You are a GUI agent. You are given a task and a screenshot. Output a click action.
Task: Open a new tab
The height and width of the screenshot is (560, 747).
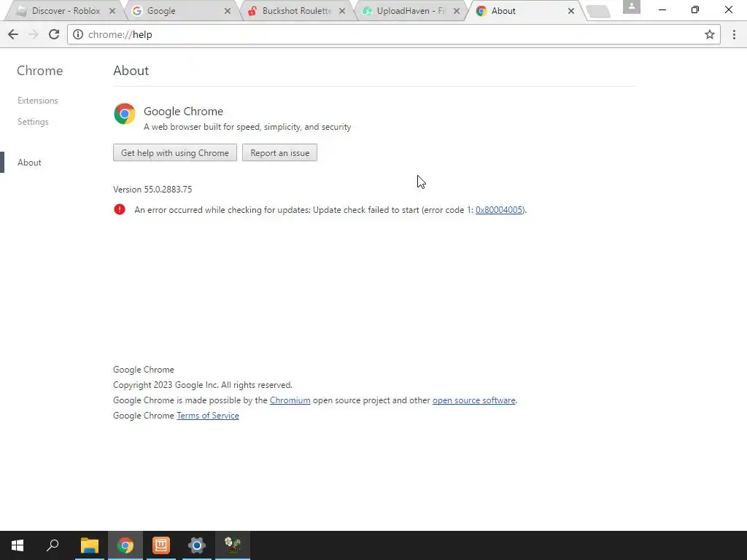[x=598, y=12]
